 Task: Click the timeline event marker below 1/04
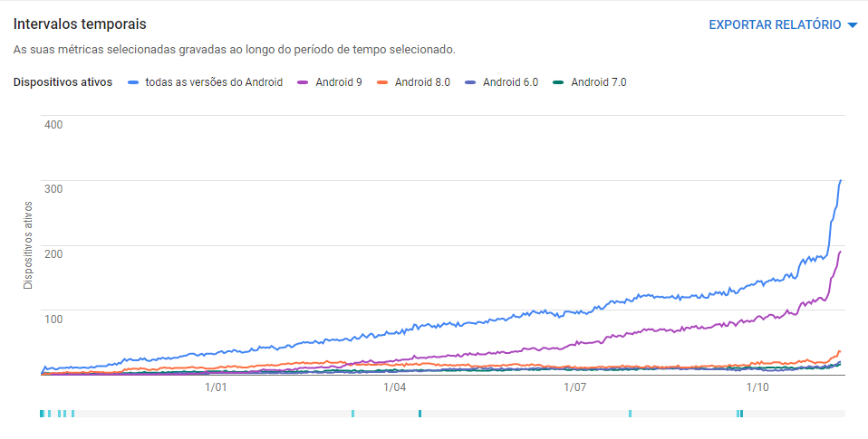click(x=420, y=414)
